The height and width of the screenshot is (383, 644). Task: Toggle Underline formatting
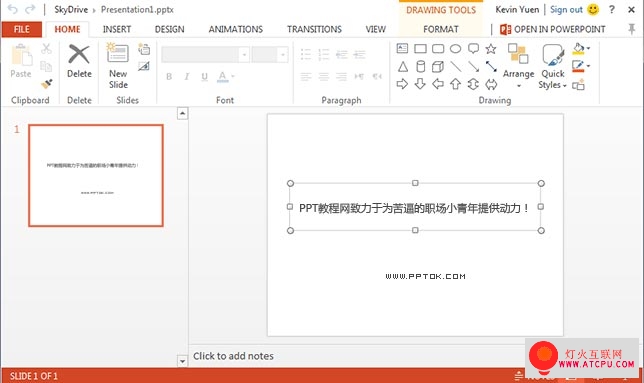204,76
